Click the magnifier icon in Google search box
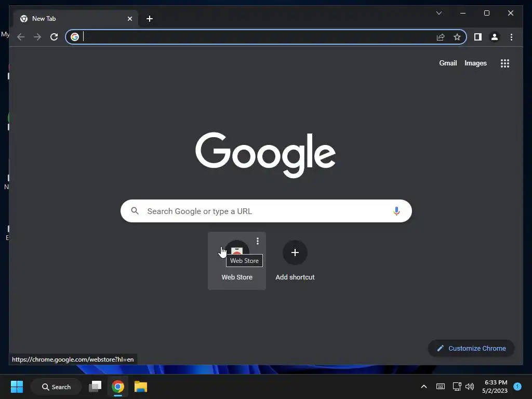 point(135,211)
